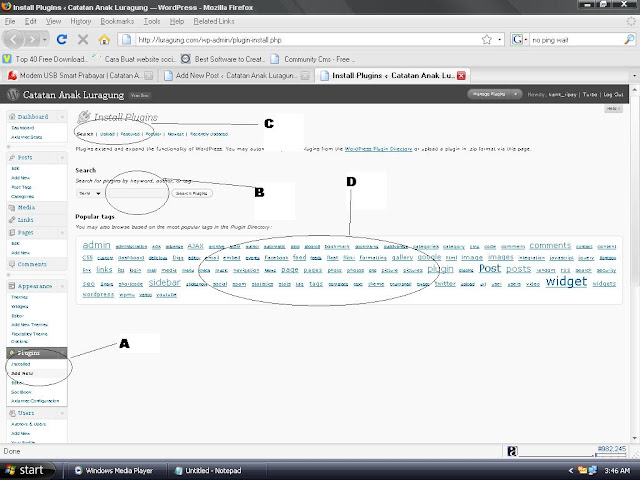Click the WordPress logo in header

click(x=13, y=94)
